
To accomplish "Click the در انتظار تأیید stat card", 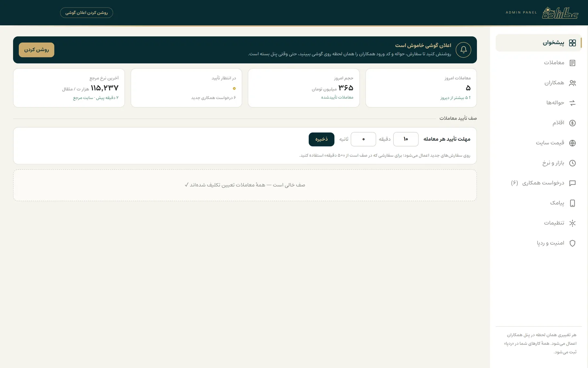I will (x=186, y=88).
